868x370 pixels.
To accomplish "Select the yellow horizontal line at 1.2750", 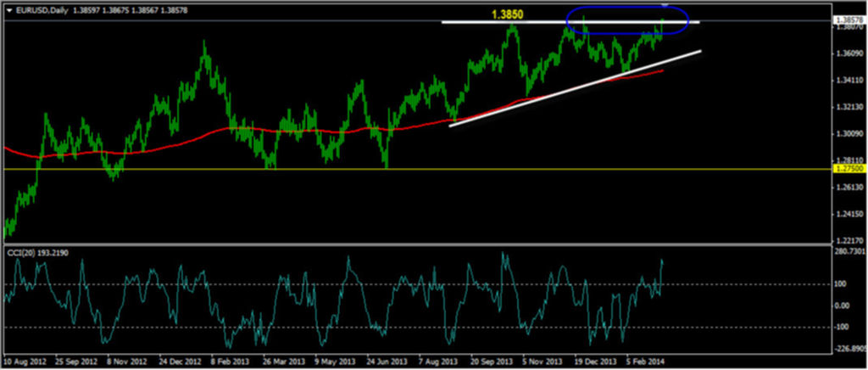I will pyautogui.click(x=418, y=169).
